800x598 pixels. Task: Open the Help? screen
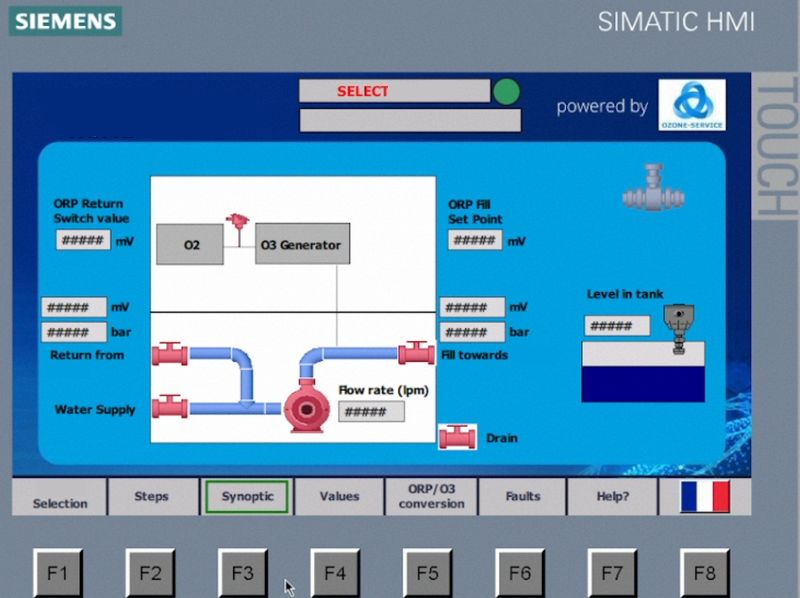[612, 497]
